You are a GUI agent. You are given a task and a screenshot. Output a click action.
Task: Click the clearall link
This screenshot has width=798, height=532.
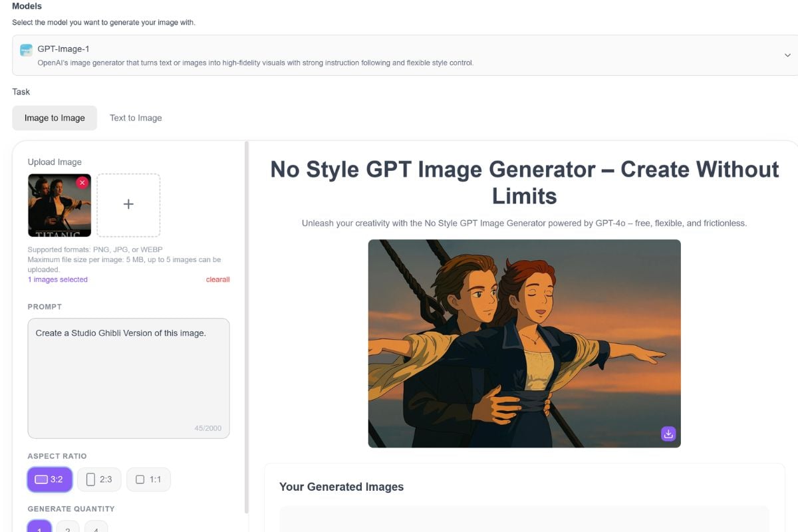coord(217,279)
